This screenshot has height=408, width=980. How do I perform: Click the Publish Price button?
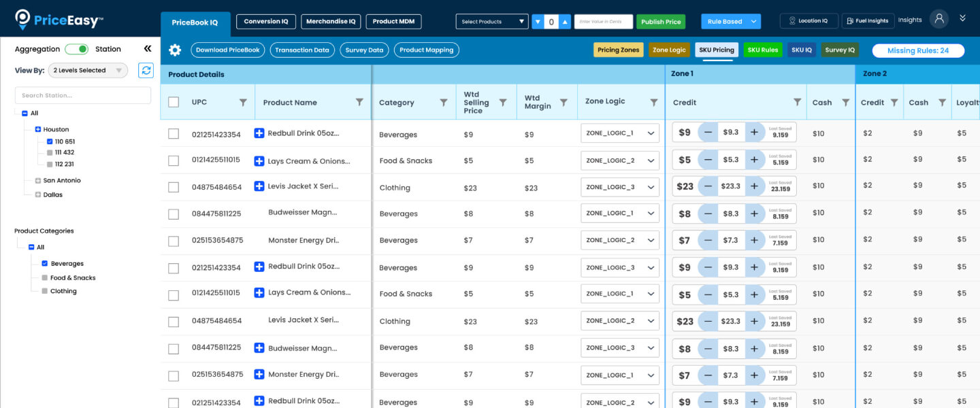[660, 22]
